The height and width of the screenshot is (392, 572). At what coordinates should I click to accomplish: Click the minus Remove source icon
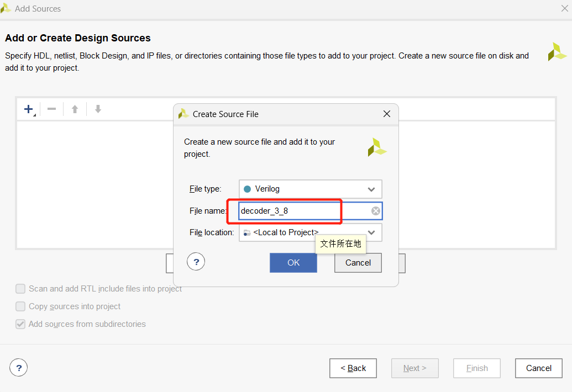[52, 109]
